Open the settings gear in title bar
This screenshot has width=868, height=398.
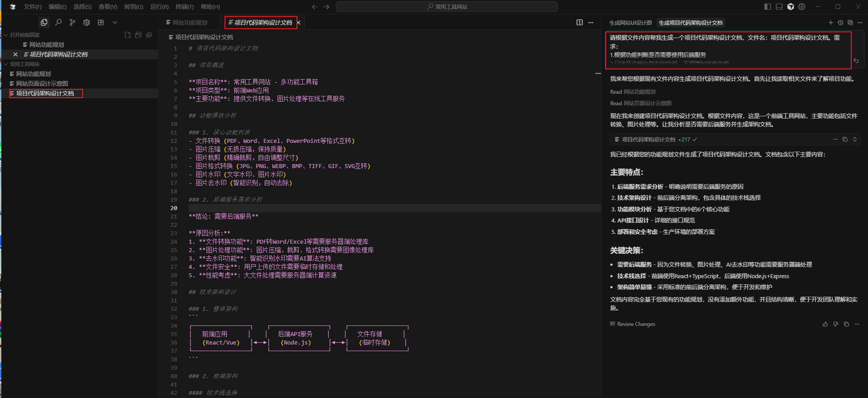[x=802, y=7]
